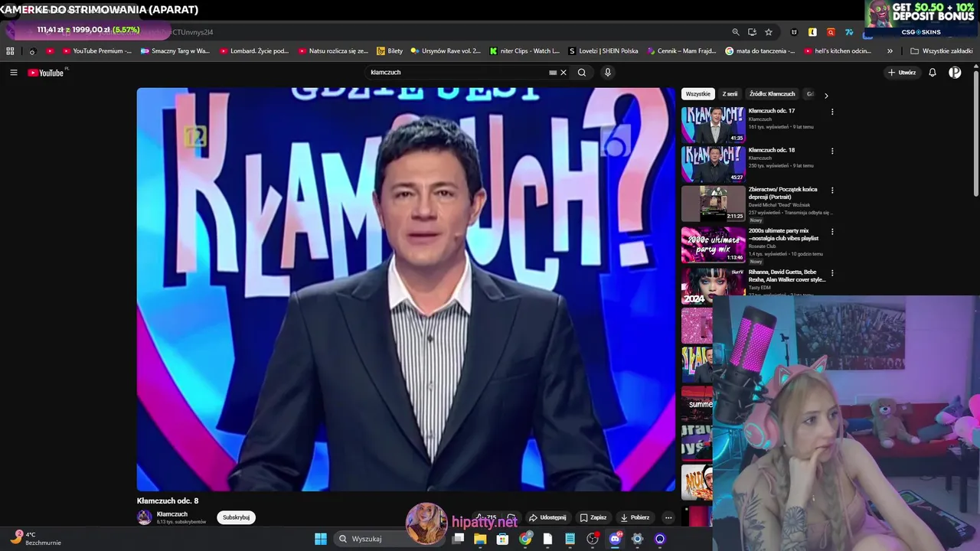Screen dimensions: 980x551
Task: Open the on-screen keyboard icon in search box
Action: (x=553, y=73)
